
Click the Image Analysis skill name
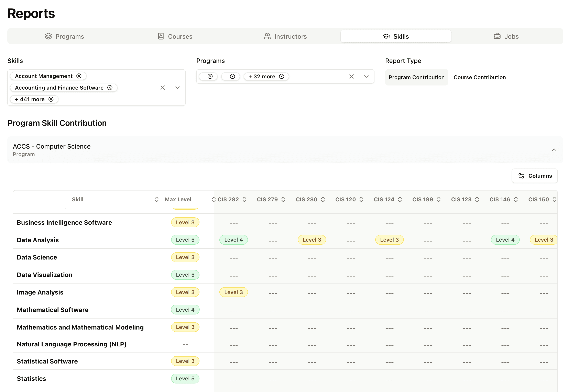pos(40,292)
